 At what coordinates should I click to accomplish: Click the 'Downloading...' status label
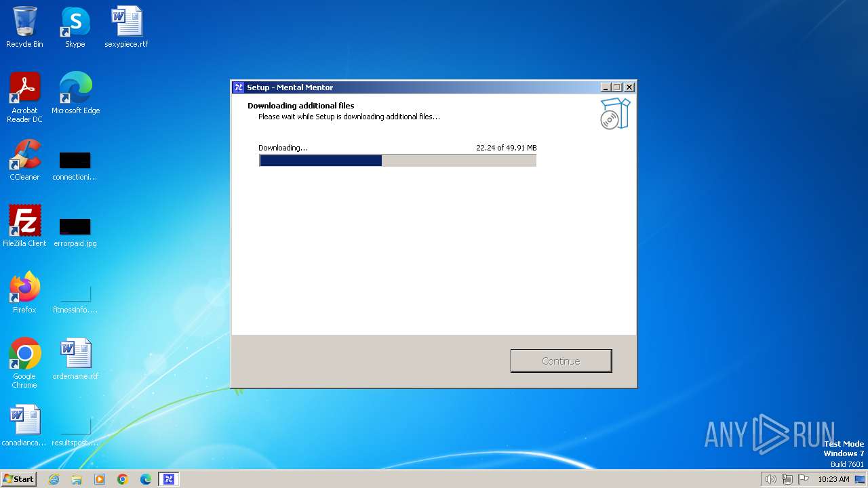[x=283, y=148]
